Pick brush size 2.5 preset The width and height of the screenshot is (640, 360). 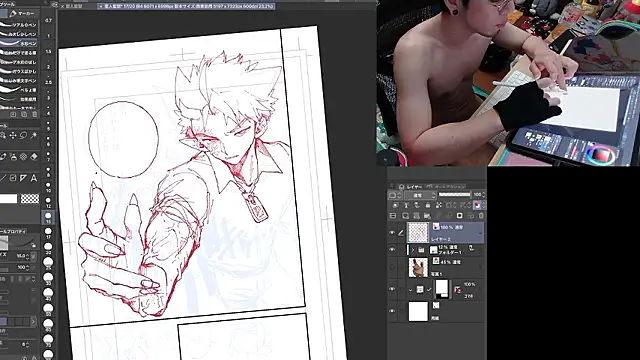point(48,82)
